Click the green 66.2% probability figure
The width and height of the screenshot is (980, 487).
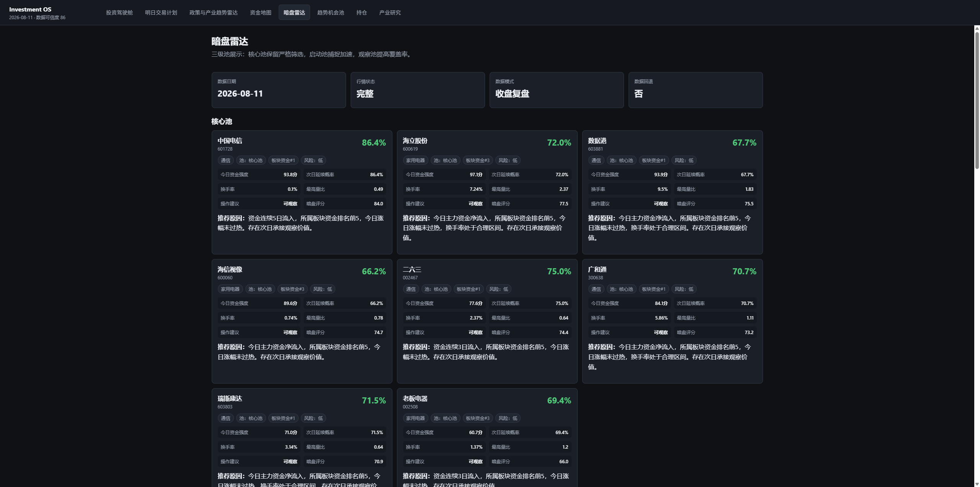[x=374, y=271]
